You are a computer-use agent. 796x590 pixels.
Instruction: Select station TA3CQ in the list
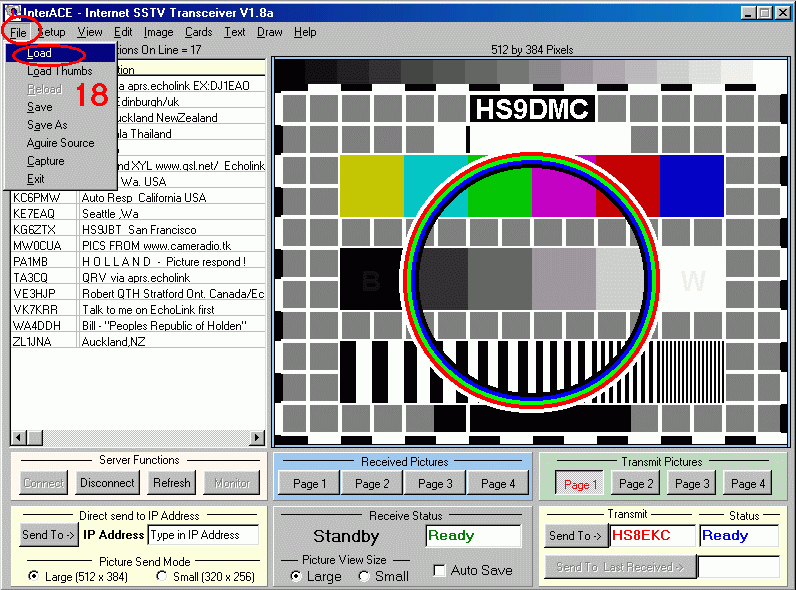pos(138,278)
